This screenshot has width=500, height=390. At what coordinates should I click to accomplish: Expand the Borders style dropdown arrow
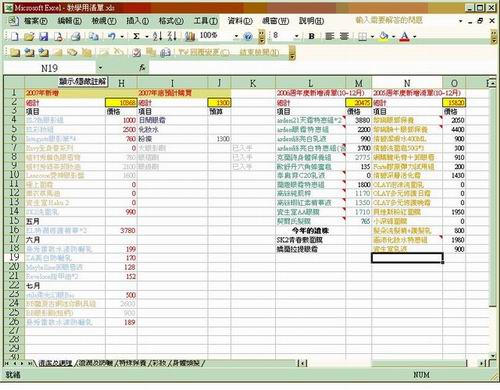(x=372, y=36)
